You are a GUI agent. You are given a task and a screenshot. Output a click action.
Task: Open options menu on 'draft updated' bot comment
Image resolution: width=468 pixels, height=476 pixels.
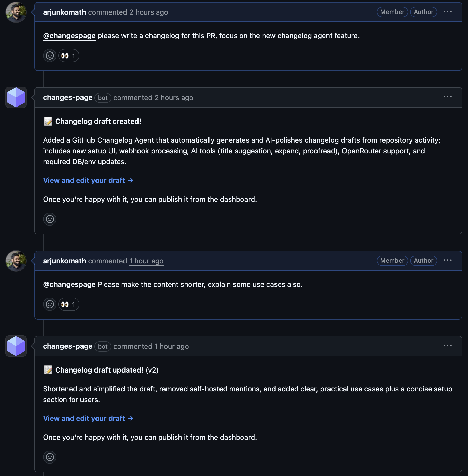coord(447,346)
